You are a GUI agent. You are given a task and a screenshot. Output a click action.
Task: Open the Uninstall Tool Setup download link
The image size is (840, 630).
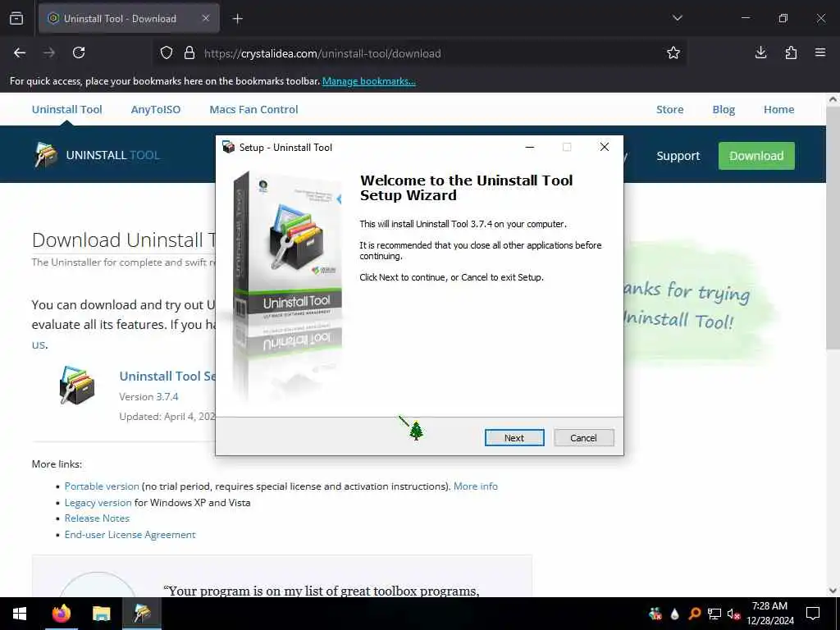(x=167, y=376)
